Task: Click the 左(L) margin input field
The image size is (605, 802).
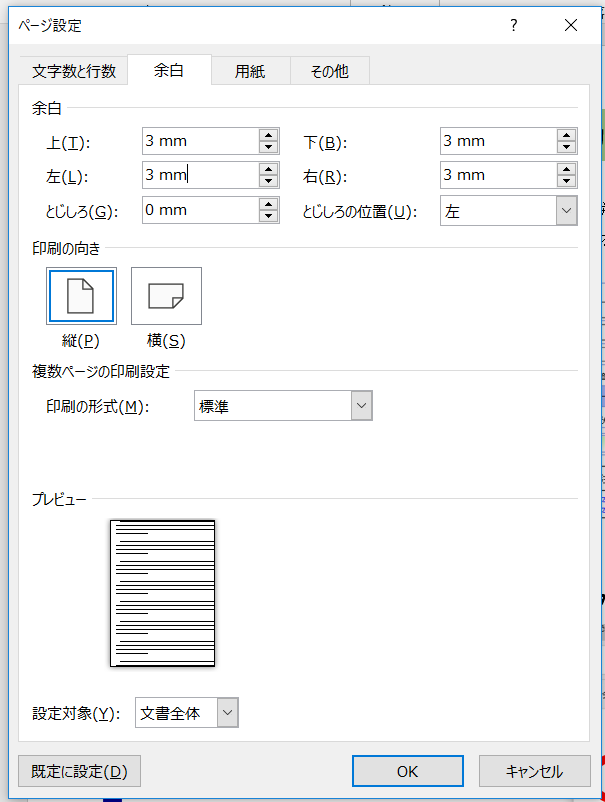Action: (201, 175)
